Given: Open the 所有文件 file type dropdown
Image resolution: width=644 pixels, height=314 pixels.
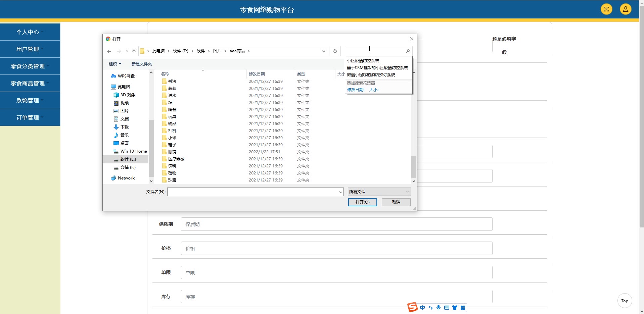Looking at the screenshot, I should [379, 192].
